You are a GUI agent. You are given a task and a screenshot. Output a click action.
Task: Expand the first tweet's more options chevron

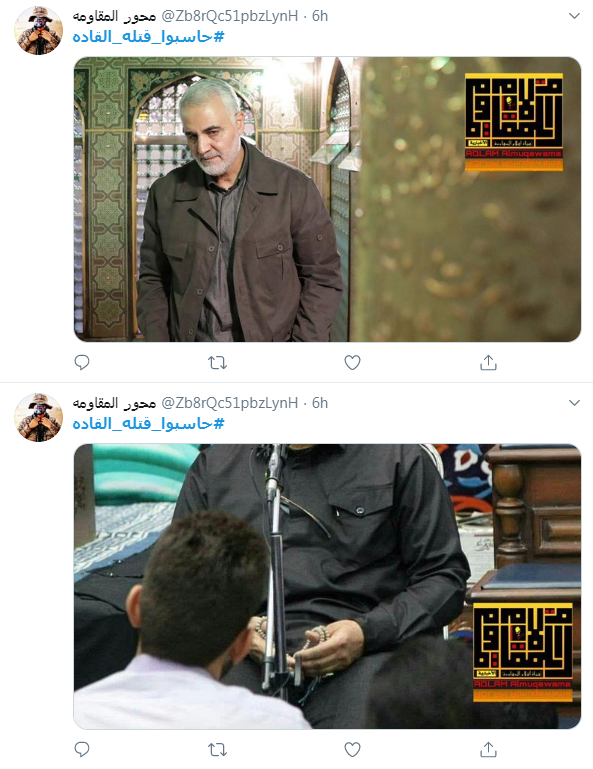574,16
